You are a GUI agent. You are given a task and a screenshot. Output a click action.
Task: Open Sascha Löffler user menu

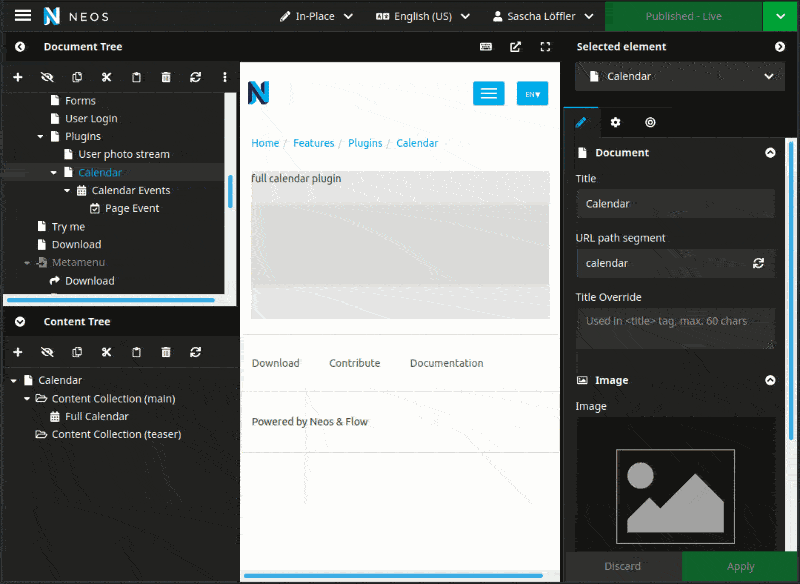543,16
